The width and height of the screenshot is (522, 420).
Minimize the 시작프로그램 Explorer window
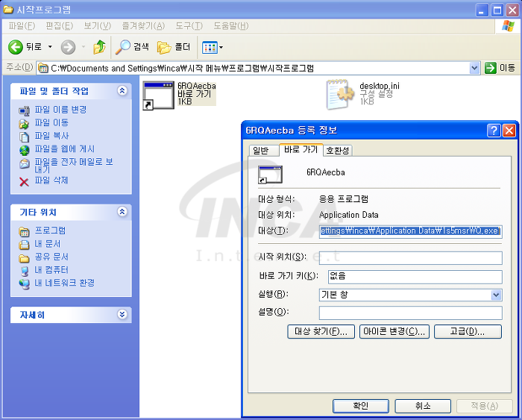click(482, 10)
